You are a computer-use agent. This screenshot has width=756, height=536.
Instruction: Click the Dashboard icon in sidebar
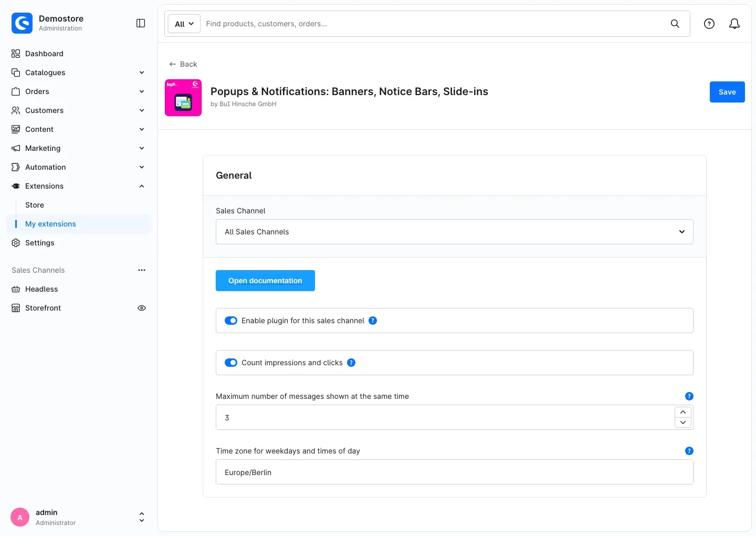coord(16,54)
